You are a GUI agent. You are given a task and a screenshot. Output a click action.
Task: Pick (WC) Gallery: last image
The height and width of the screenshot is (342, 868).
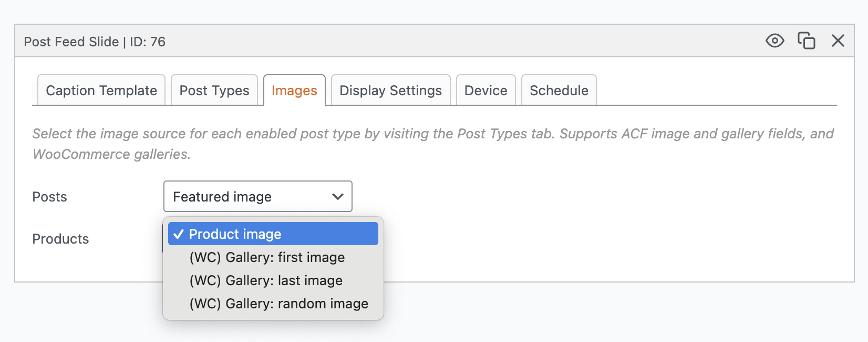(x=266, y=280)
